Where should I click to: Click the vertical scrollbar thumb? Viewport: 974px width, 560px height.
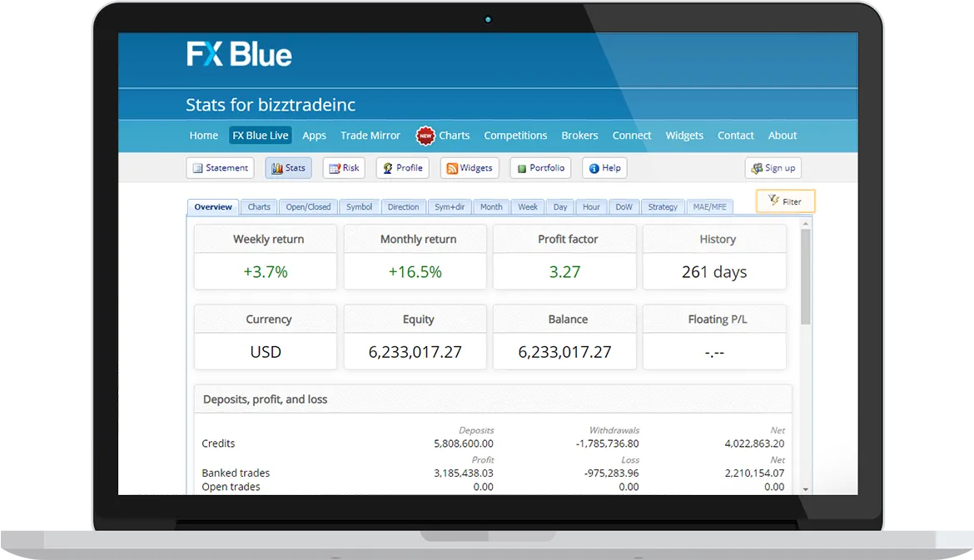click(x=806, y=277)
